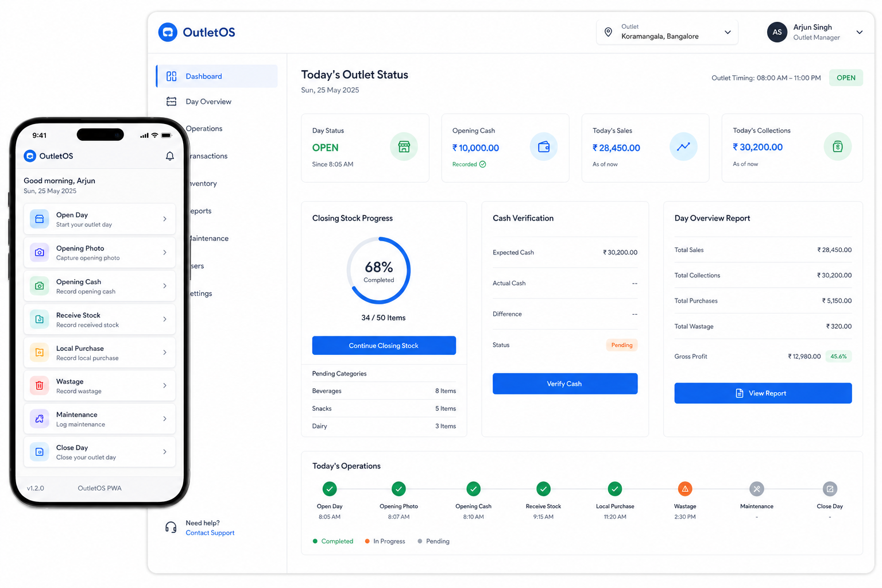The width and height of the screenshot is (882, 588).
Task: Click the Maintenance pending step icon
Action: pyautogui.click(x=757, y=489)
